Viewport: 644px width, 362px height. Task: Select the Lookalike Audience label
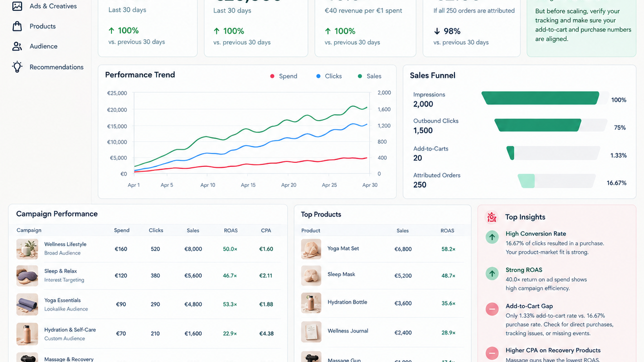click(x=66, y=309)
